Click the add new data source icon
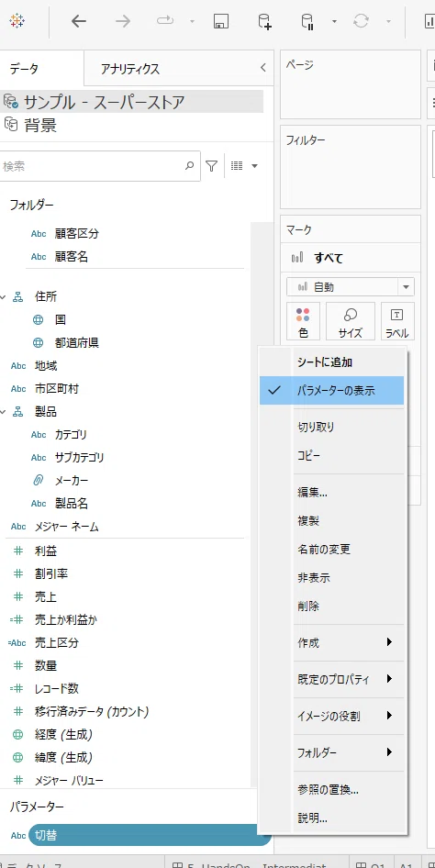Viewport: 435px width, 868px height. coord(264,22)
